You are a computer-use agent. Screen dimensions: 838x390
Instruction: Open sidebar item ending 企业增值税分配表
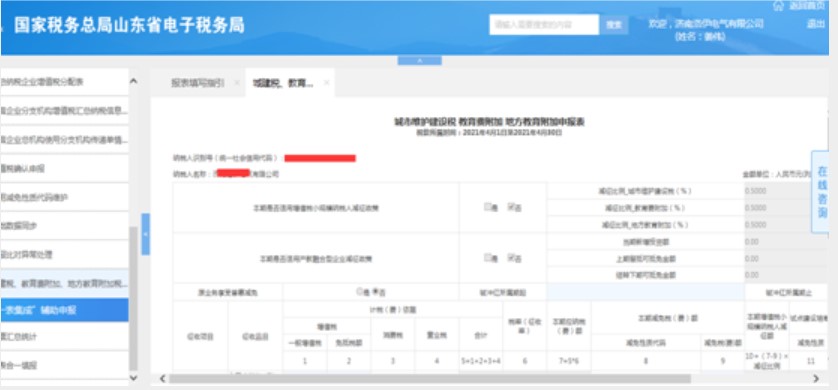click(x=64, y=82)
